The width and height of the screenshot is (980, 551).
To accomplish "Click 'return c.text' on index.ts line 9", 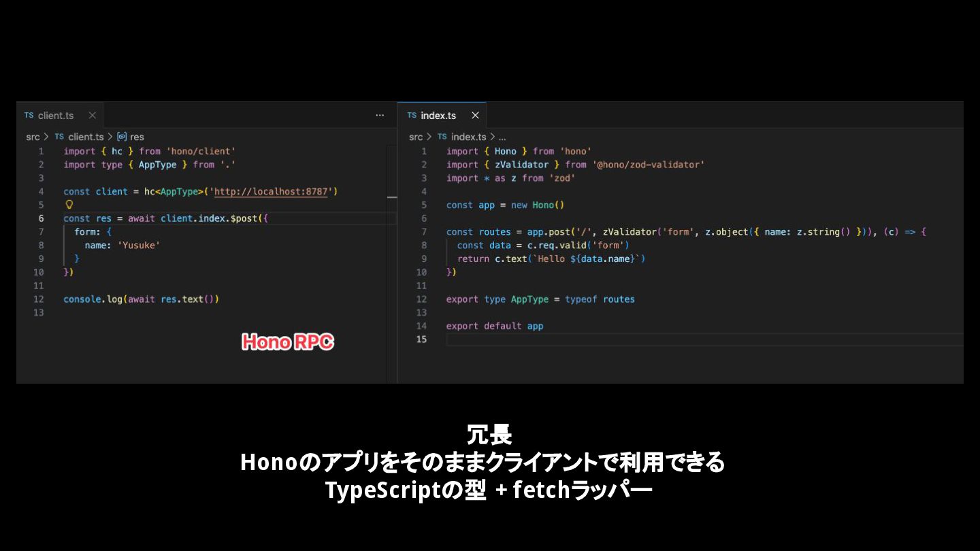I will click(492, 258).
